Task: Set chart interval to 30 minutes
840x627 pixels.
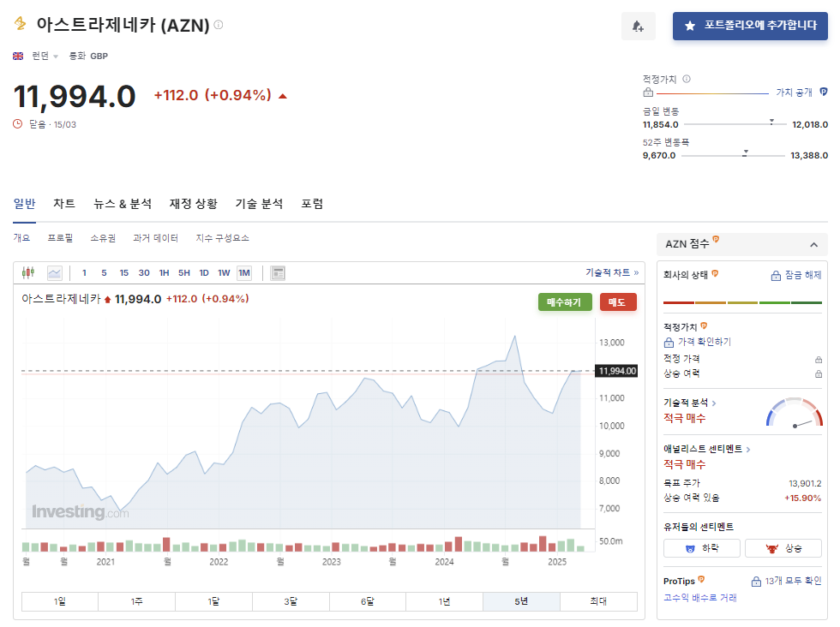Action: pyautogui.click(x=144, y=273)
